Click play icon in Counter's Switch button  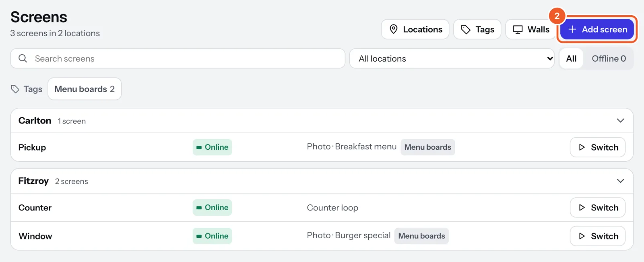pos(582,208)
